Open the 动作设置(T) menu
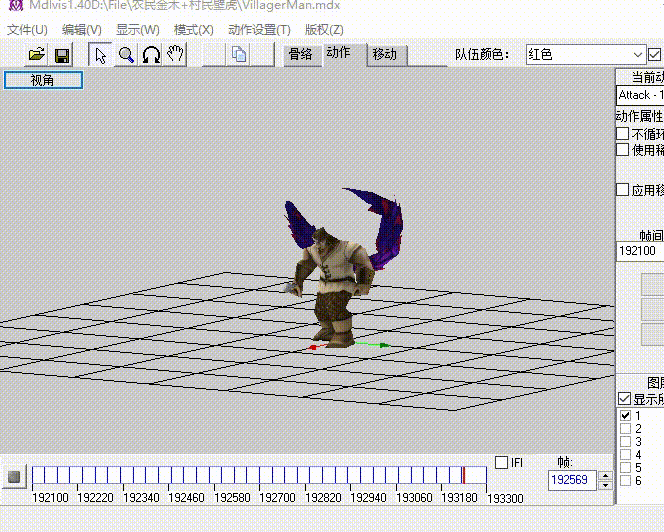The image size is (664, 532). [259, 30]
